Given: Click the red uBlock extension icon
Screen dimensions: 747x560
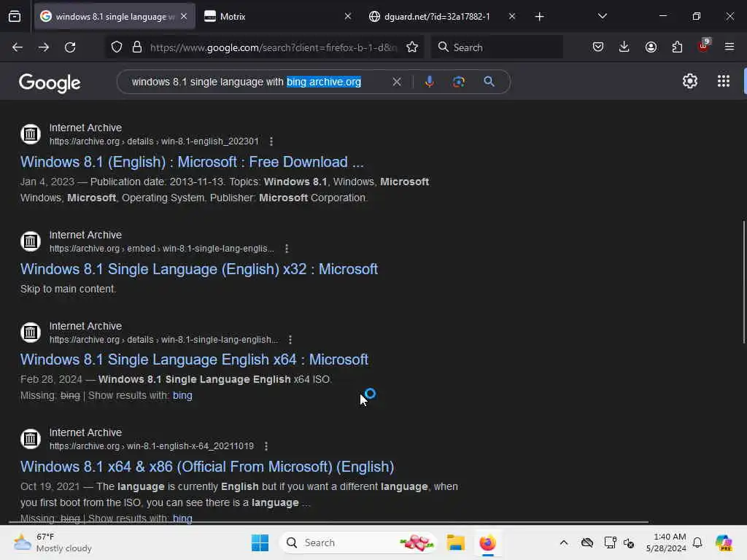Looking at the screenshot, I should coord(704,46).
